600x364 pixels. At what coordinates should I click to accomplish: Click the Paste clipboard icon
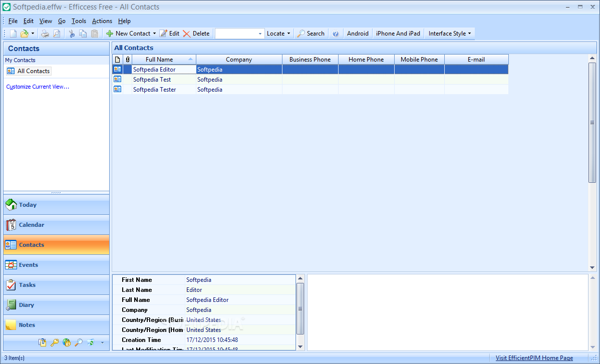point(95,34)
